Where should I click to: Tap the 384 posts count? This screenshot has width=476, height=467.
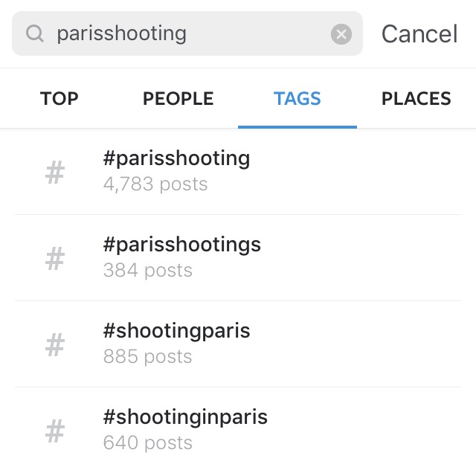pos(148,270)
